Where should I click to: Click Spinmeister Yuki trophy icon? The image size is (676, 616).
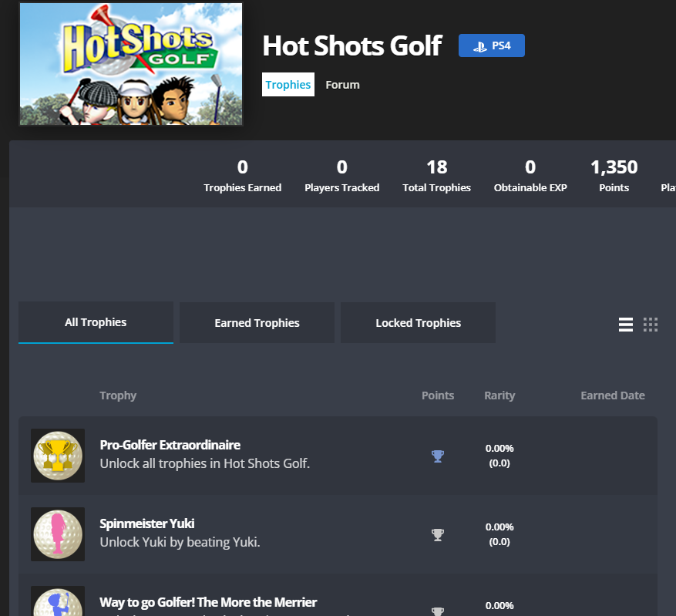[x=58, y=534]
